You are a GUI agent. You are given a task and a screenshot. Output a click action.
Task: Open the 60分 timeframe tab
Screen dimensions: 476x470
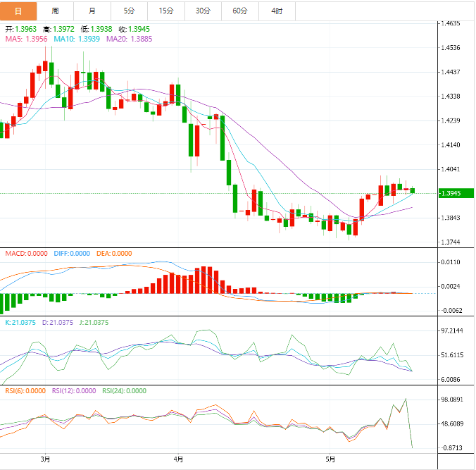[240, 11]
